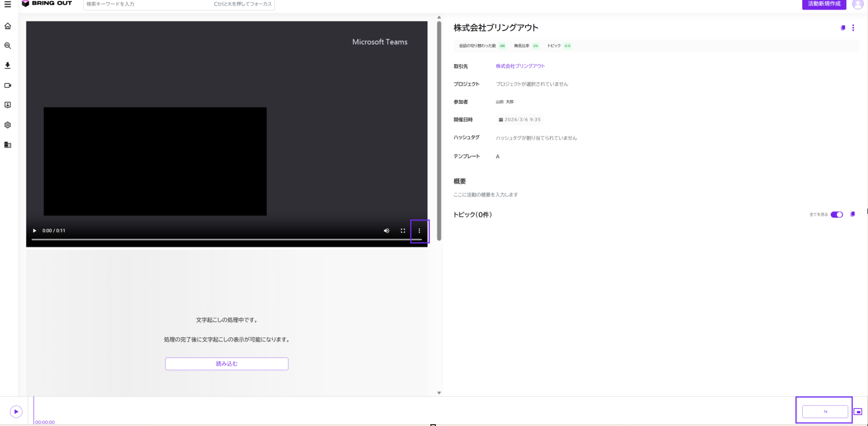This screenshot has width=868, height=426.
Task: Open the analytics search icon in sidebar
Action: click(x=8, y=46)
